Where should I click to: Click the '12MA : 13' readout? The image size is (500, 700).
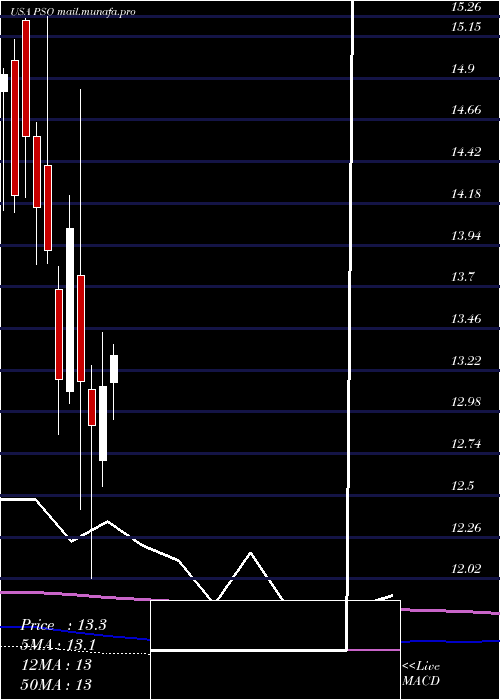pyautogui.click(x=57, y=664)
